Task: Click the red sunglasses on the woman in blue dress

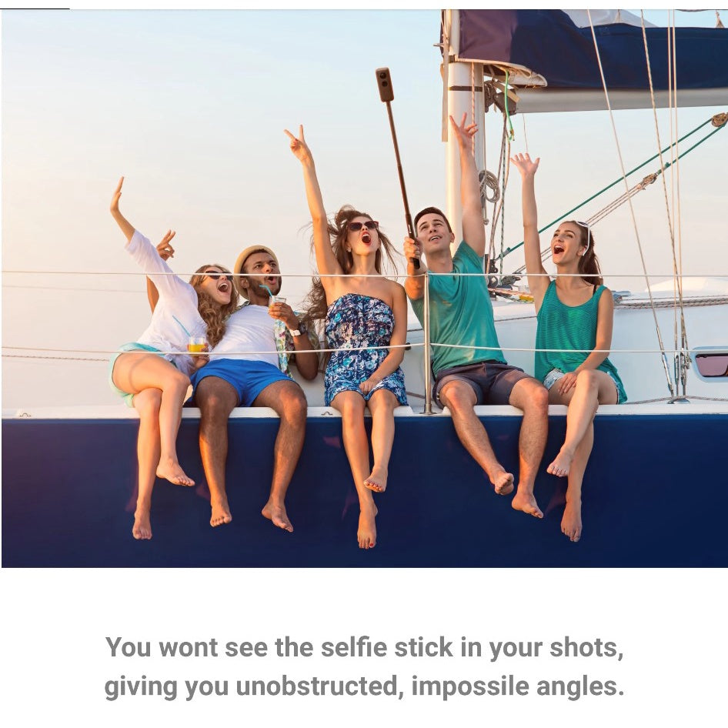Action: click(362, 225)
